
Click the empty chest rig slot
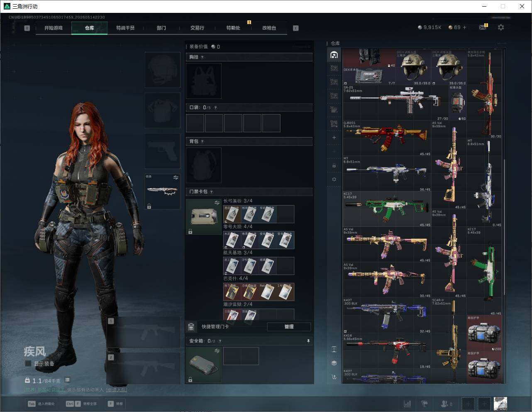pyautogui.click(x=204, y=81)
